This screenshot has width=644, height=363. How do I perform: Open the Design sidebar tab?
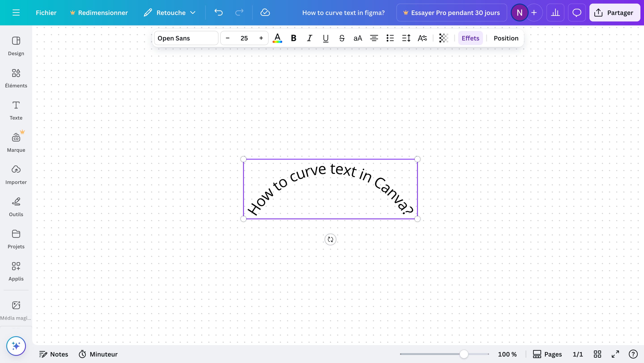coord(16,46)
